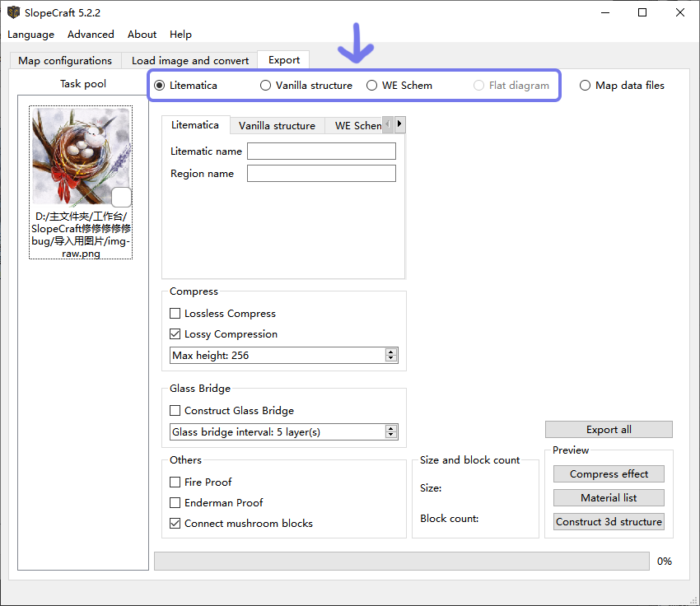
Task: Open the Language menu
Action: [30, 35]
